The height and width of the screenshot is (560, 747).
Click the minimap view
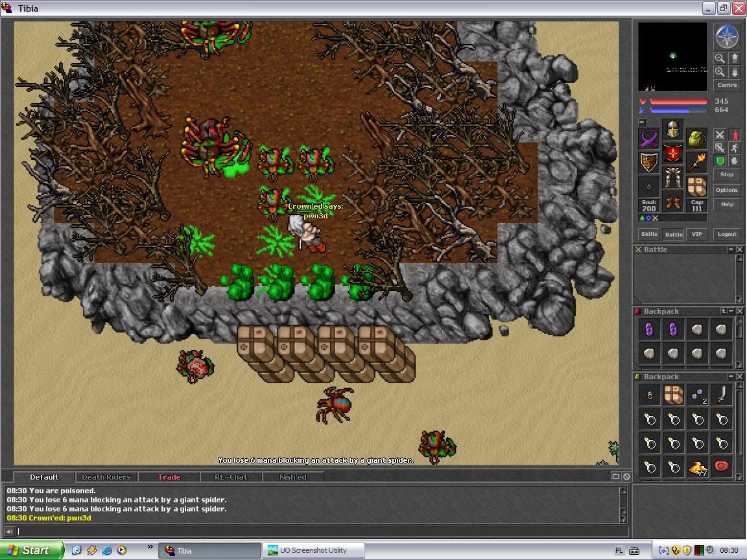click(672, 56)
